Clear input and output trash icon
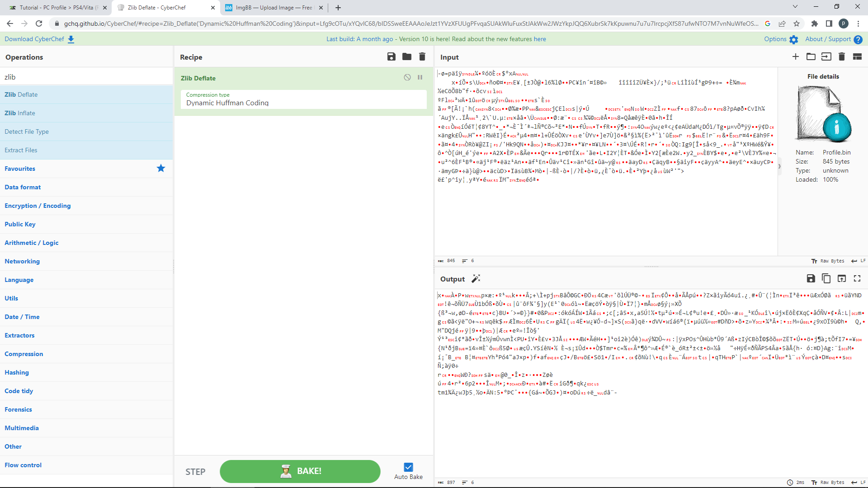Screen dimensions: 868x488 pyautogui.click(x=842, y=56)
